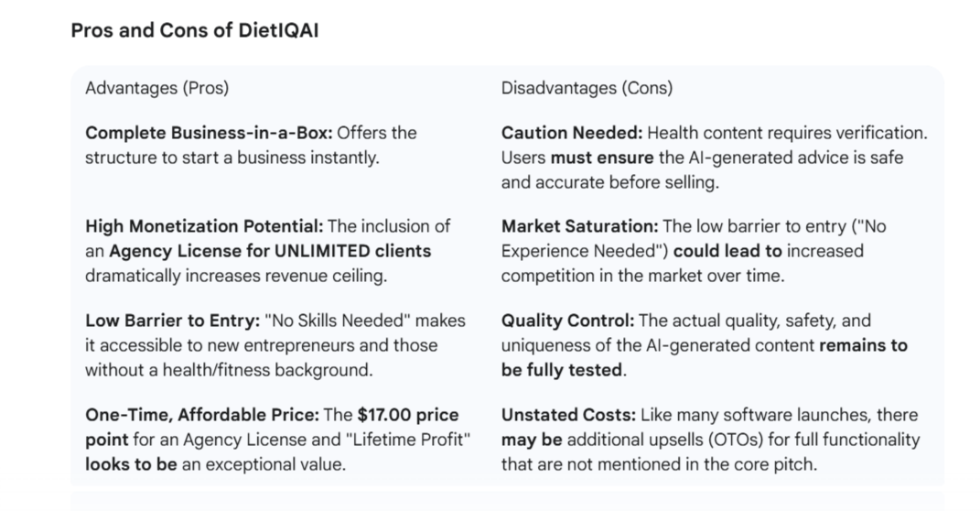Screen dimensions: 980x511
Task: Click the 'Unstated Costs:' bold label
Action: click(569, 415)
